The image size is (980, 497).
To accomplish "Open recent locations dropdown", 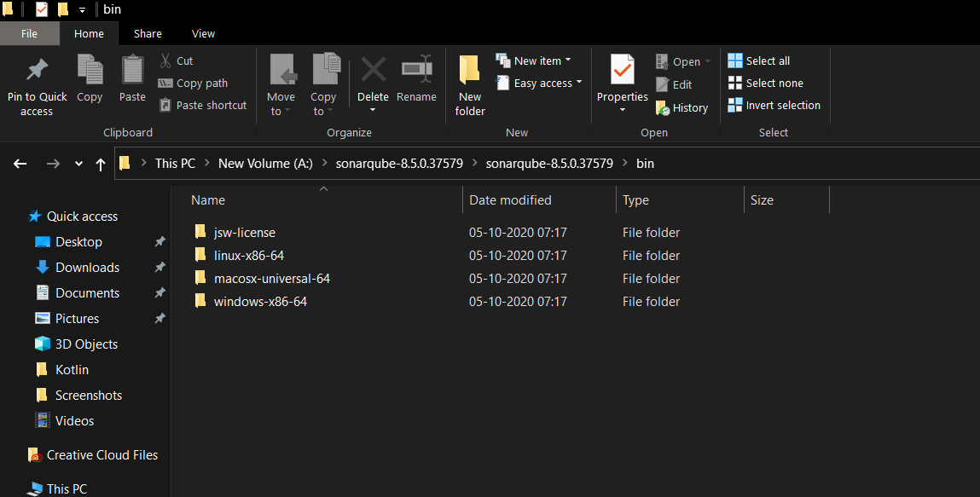I will [x=78, y=164].
